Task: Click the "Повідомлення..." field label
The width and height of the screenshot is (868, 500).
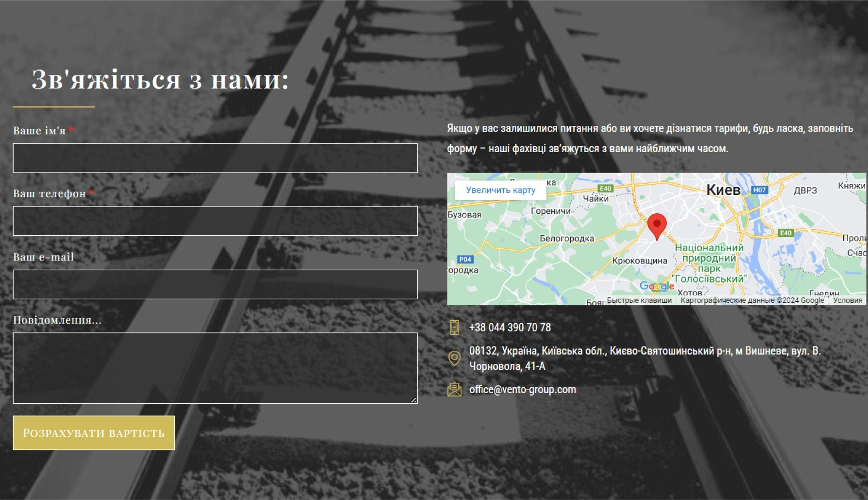Action: point(57,320)
